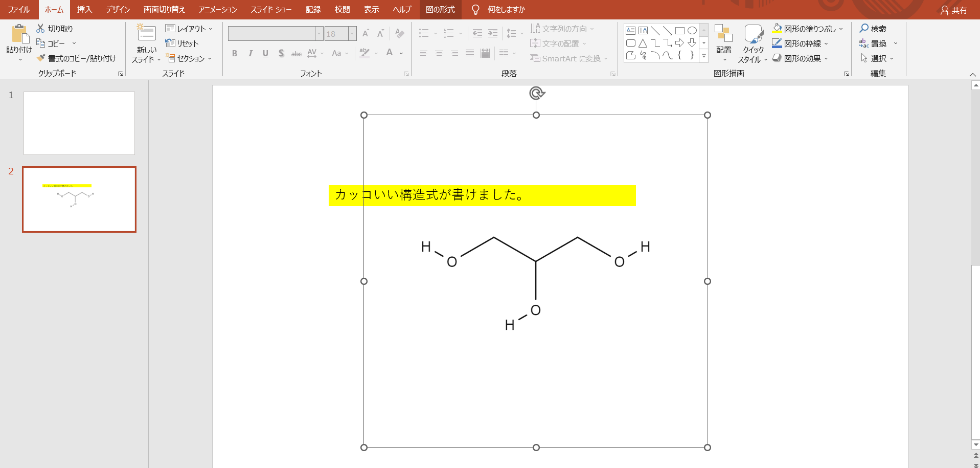The image size is (980, 468).
Task: Select the Format Painter (書式のコピー/貼り付け) icon
Action: pyautogui.click(x=41, y=58)
